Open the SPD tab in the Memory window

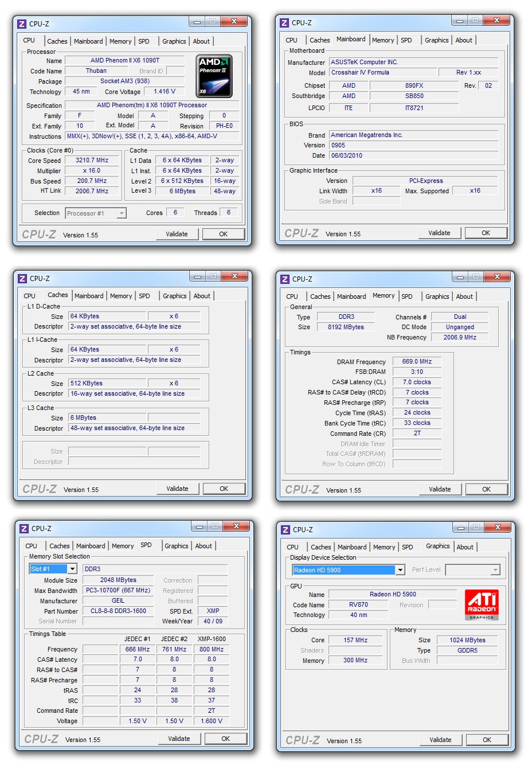tap(407, 296)
